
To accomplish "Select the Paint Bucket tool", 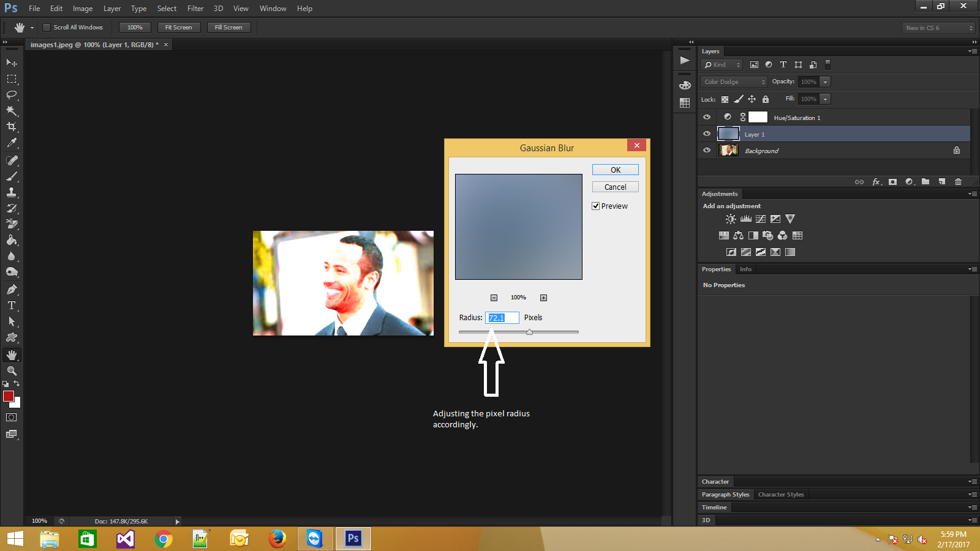I will point(12,239).
